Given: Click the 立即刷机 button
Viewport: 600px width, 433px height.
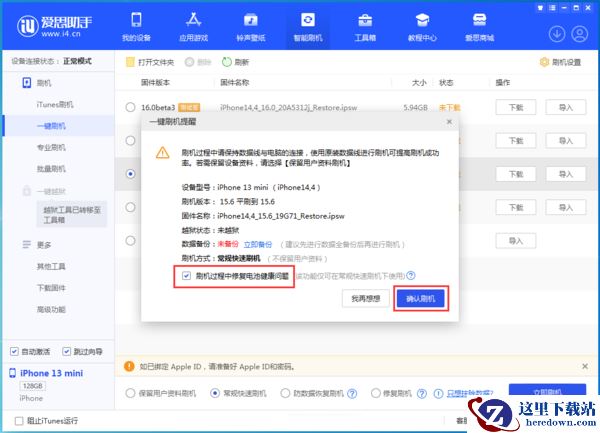Looking at the screenshot, I should [x=547, y=389].
